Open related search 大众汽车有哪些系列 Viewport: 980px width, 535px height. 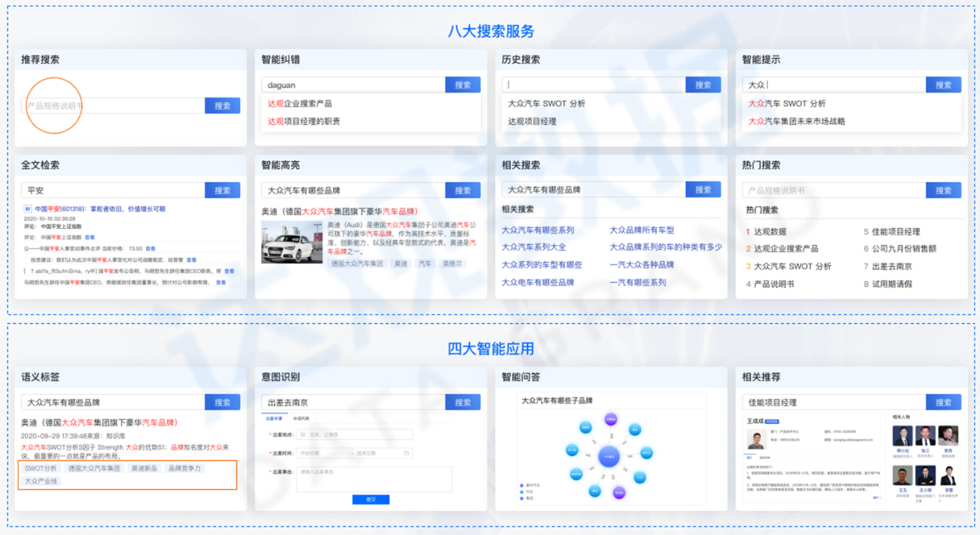pyautogui.click(x=537, y=230)
